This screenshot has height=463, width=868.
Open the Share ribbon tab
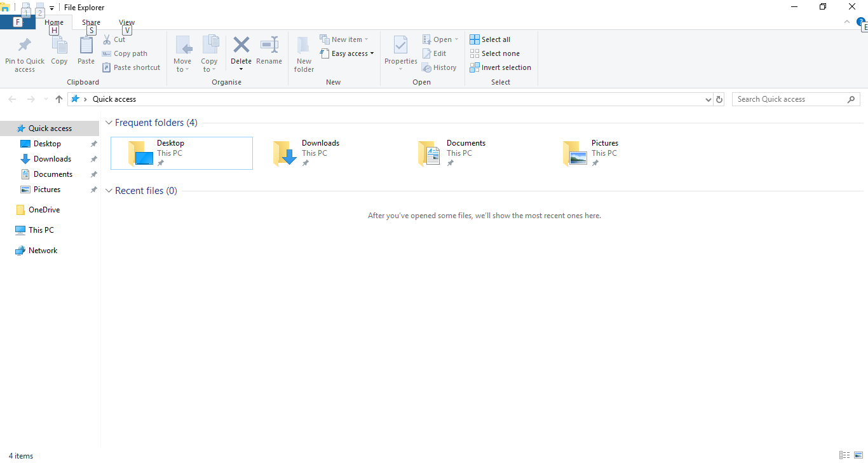pyautogui.click(x=91, y=22)
